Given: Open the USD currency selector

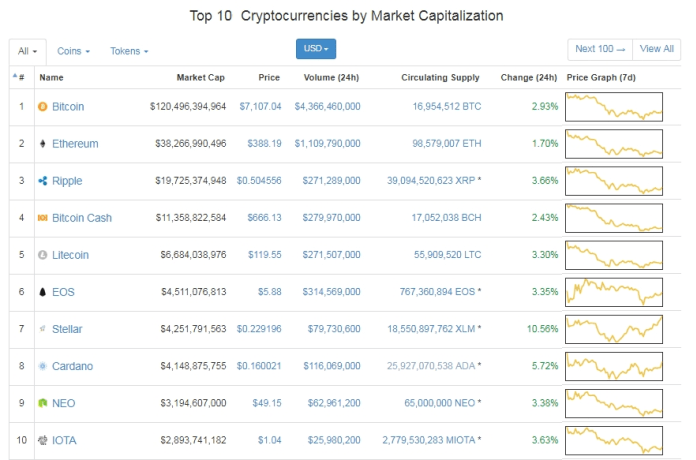Looking at the screenshot, I should [x=316, y=49].
